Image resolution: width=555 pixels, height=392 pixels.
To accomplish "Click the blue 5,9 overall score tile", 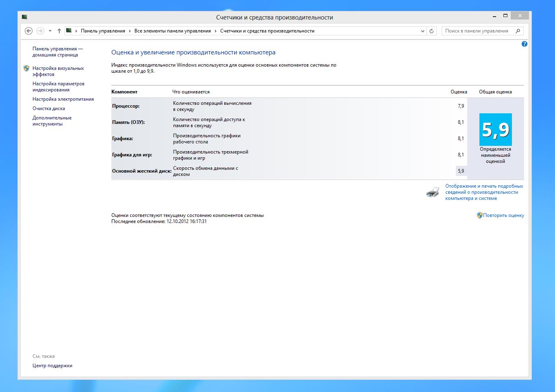I will 495,130.
